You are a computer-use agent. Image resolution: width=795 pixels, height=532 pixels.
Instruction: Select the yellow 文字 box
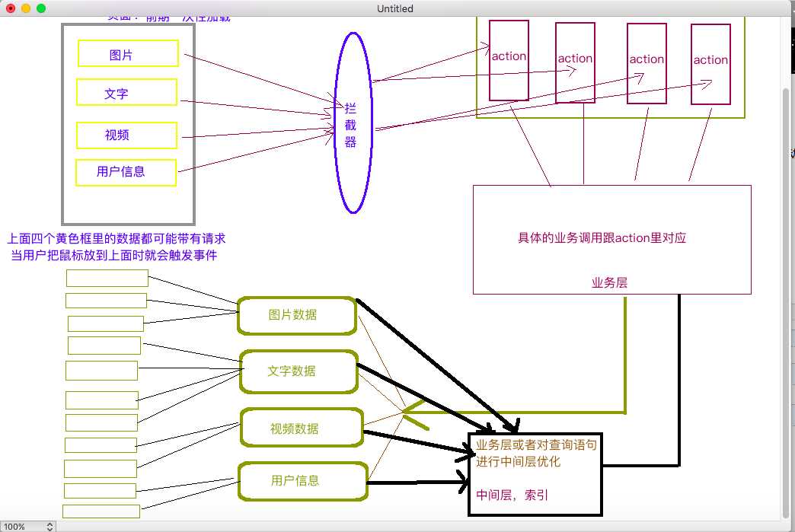[x=126, y=92]
